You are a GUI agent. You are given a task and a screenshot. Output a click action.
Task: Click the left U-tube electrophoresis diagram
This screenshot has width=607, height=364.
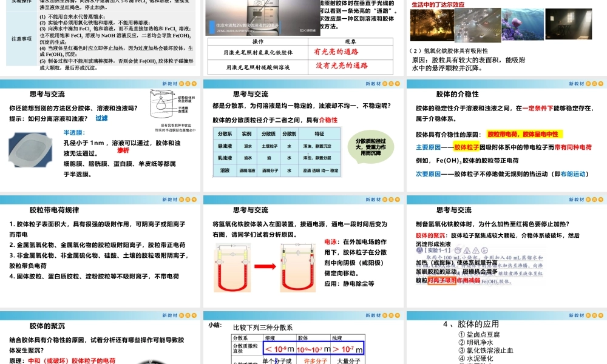pos(232,268)
